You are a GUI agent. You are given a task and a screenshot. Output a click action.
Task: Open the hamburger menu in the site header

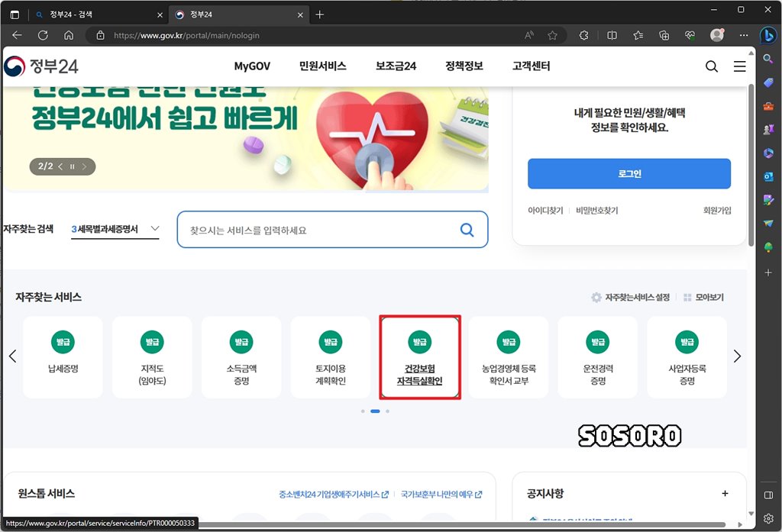pos(739,66)
